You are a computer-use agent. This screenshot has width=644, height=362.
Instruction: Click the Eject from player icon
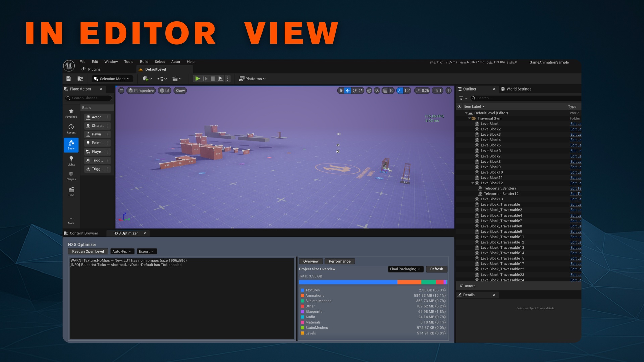[x=220, y=79]
